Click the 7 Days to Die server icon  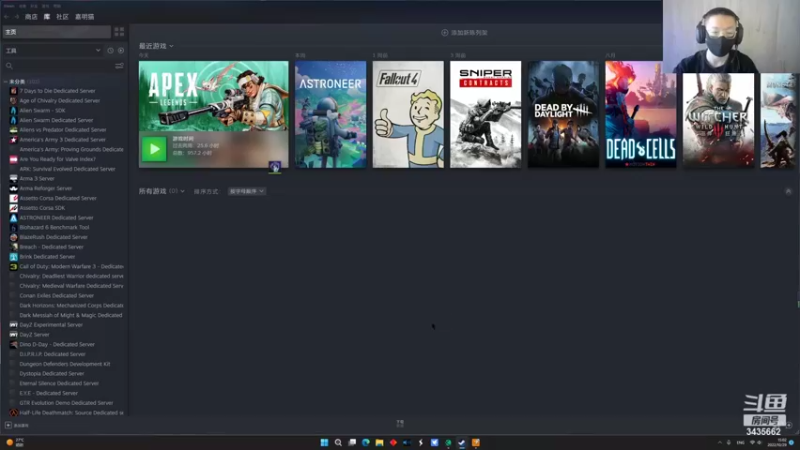[x=14, y=91]
